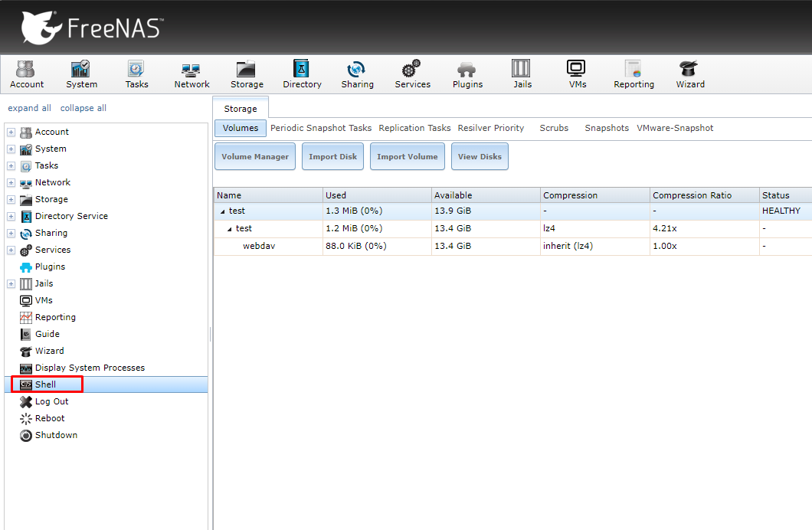
Task: Launch the Wizard from the top toolbar
Action: coord(689,74)
